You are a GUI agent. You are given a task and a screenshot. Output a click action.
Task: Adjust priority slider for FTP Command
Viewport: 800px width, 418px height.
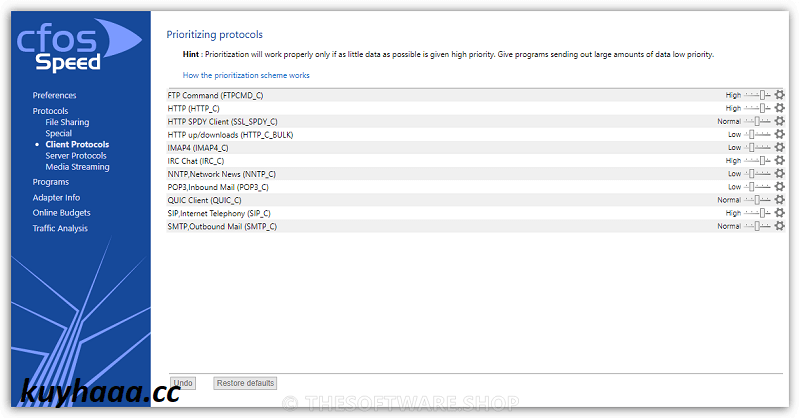[x=757, y=95]
